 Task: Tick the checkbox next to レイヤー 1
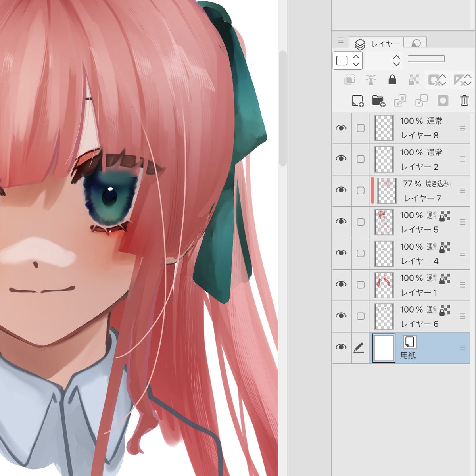pos(360,285)
